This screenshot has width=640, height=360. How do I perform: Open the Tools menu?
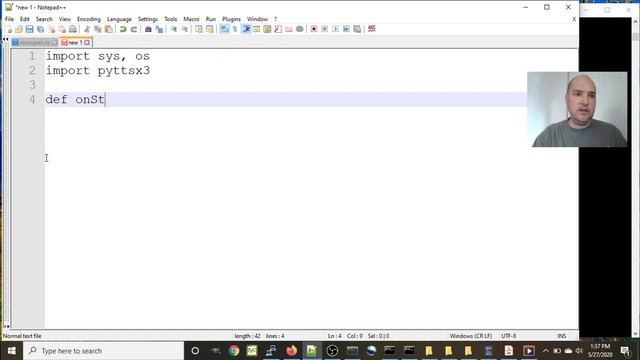click(x=171, y=19)
